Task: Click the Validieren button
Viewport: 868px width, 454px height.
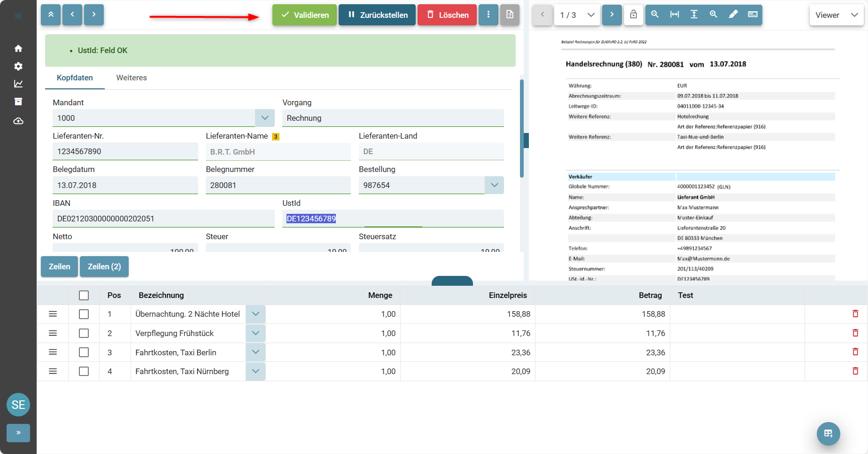Action: pyautogui.click(x=304, y=15)
